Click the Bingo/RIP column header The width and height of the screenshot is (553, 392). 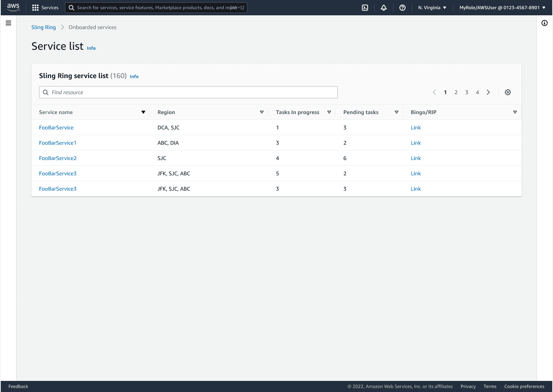(x=424, y=112)
